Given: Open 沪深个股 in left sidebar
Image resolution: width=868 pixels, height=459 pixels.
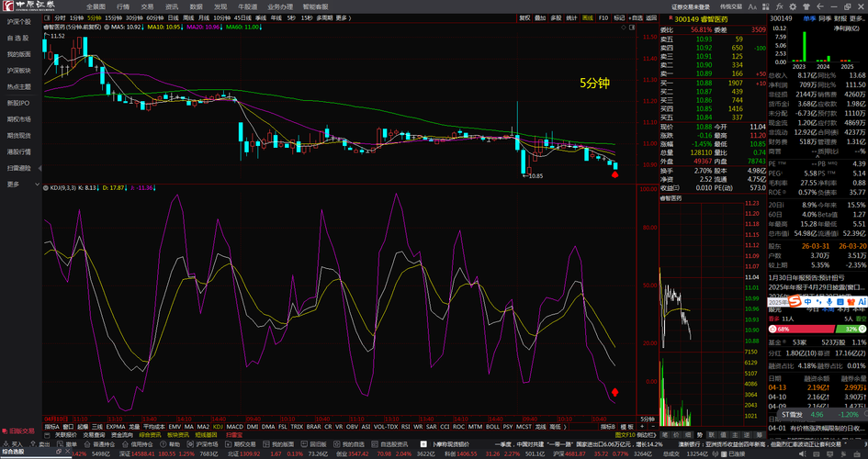Looking at the screenshot, I should [x=18, y=22].
